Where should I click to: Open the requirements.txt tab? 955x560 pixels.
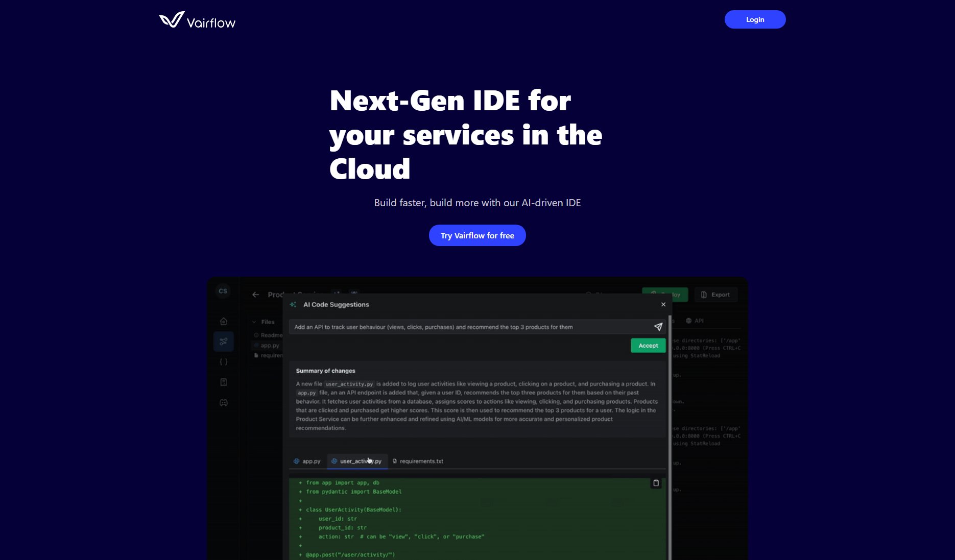(x=418, y=461)
